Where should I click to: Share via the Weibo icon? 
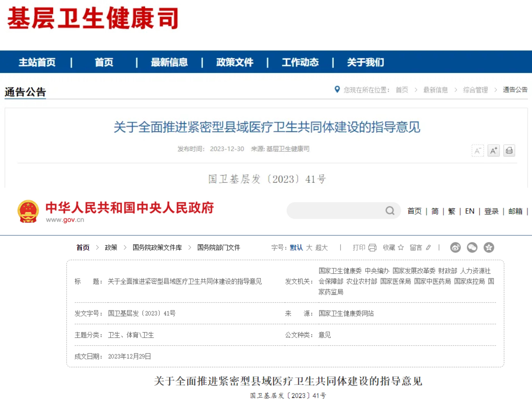[455, 248]
